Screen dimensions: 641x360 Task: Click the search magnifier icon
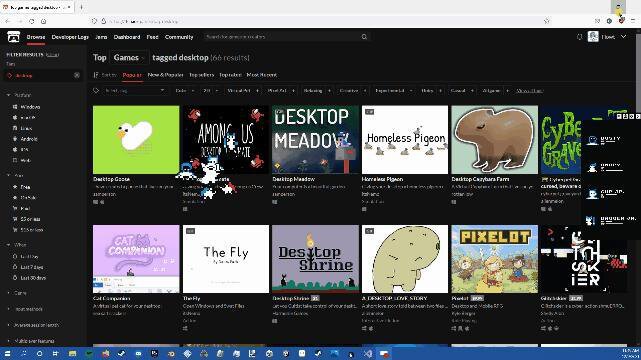pos(364,37)
